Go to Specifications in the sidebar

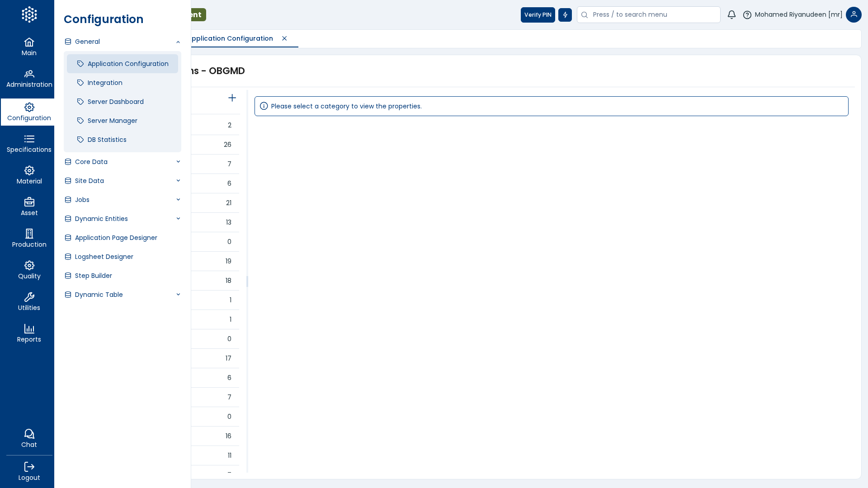(29, 144)
